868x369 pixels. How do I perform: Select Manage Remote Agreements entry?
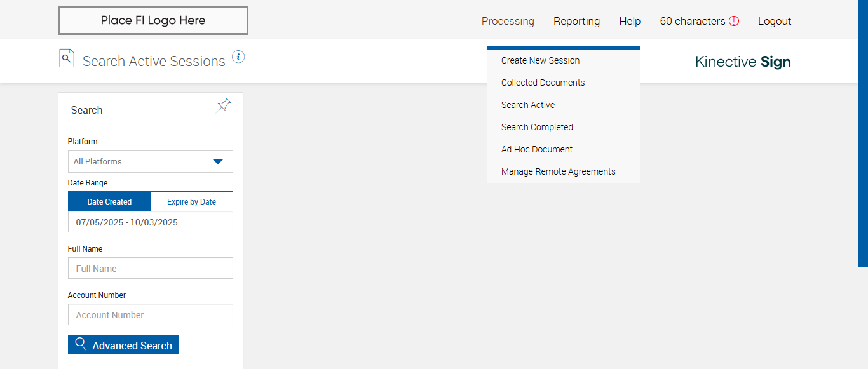[558, 171]
